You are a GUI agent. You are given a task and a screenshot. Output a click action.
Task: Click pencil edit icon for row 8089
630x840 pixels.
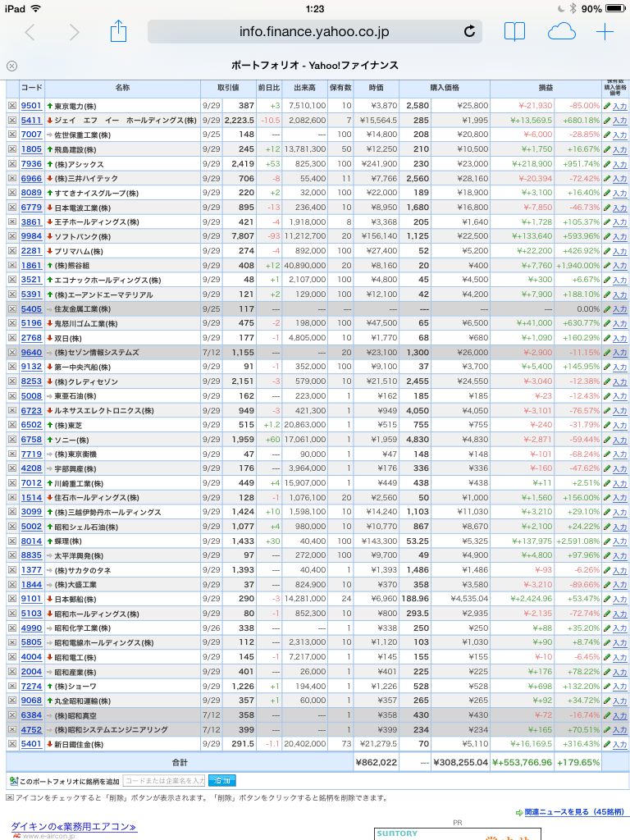click(607, 193)
